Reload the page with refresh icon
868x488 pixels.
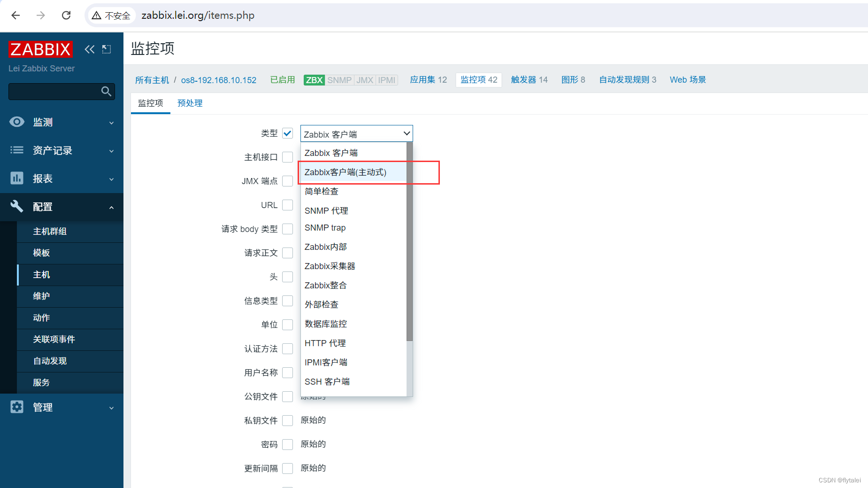coord(66,15)
